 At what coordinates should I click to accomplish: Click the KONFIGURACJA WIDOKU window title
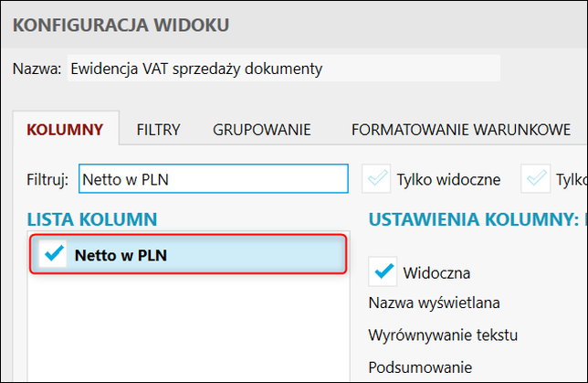[121, 25]
